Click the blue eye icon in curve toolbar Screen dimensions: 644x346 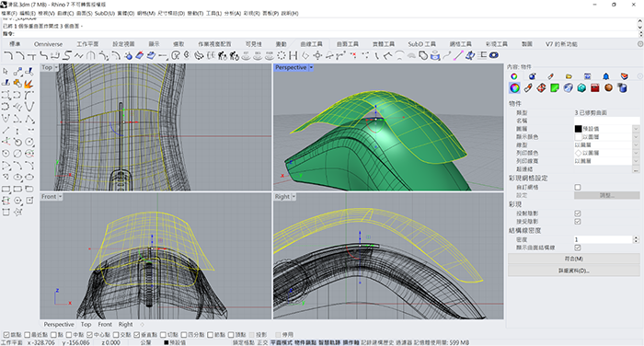coord(494,55)
